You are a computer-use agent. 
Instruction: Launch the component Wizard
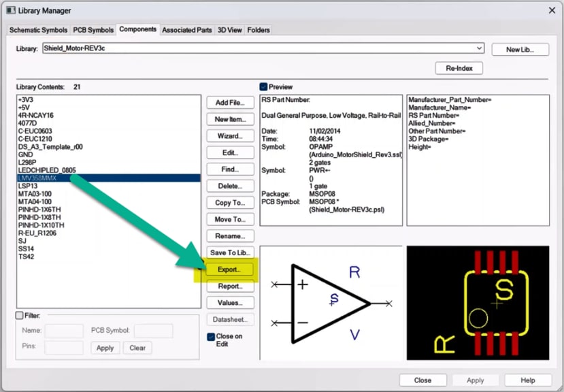pyautogui.click(x=230, y=135)
